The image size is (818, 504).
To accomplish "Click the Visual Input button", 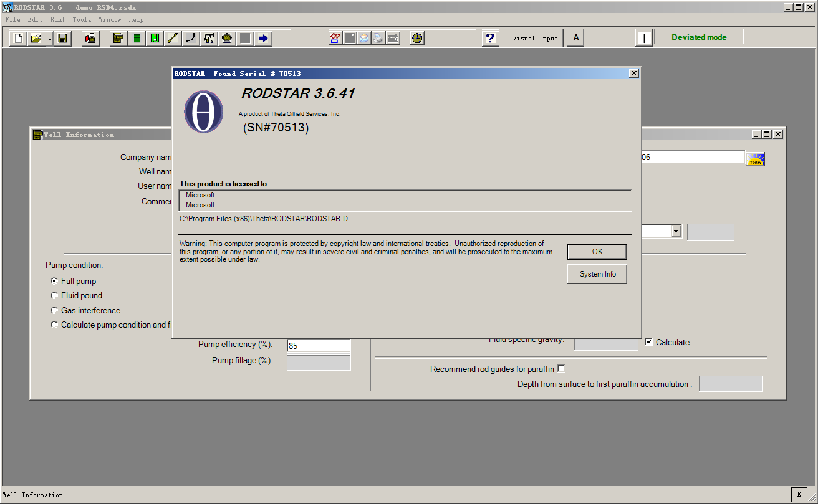I will coord(535,38).
